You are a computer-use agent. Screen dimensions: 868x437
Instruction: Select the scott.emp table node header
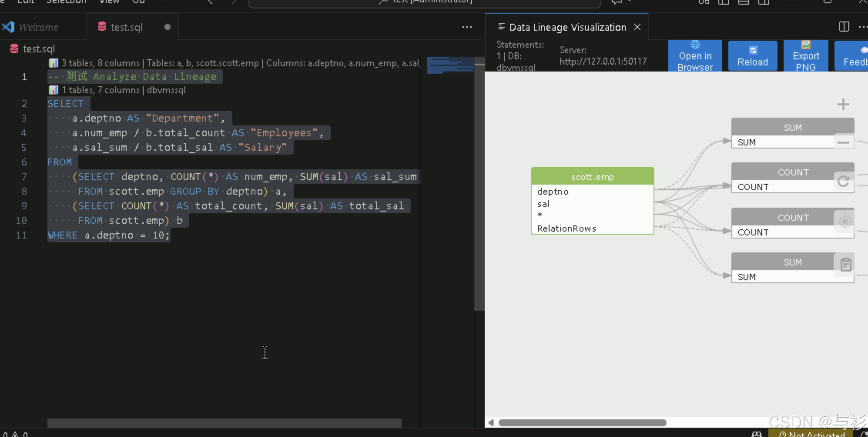pos(592,177)
